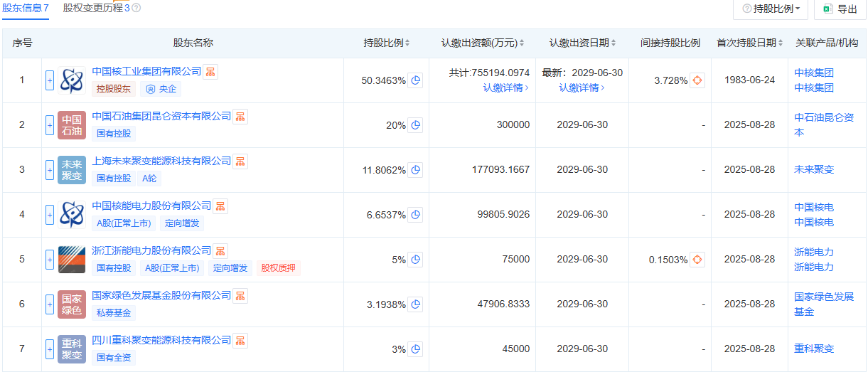Open the 股权变更历程 tab
The image size is (868, 377).
click(96, 8)
